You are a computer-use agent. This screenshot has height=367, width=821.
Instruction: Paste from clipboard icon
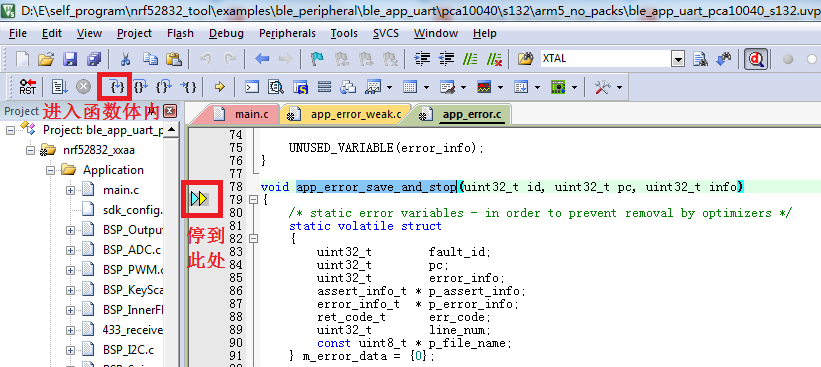[174, 59]
